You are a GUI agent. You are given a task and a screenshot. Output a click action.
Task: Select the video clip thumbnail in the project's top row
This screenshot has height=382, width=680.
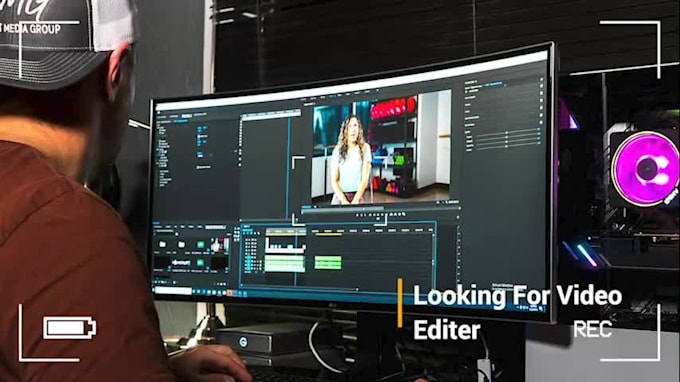pyautogui.click(x=220, y=245)
